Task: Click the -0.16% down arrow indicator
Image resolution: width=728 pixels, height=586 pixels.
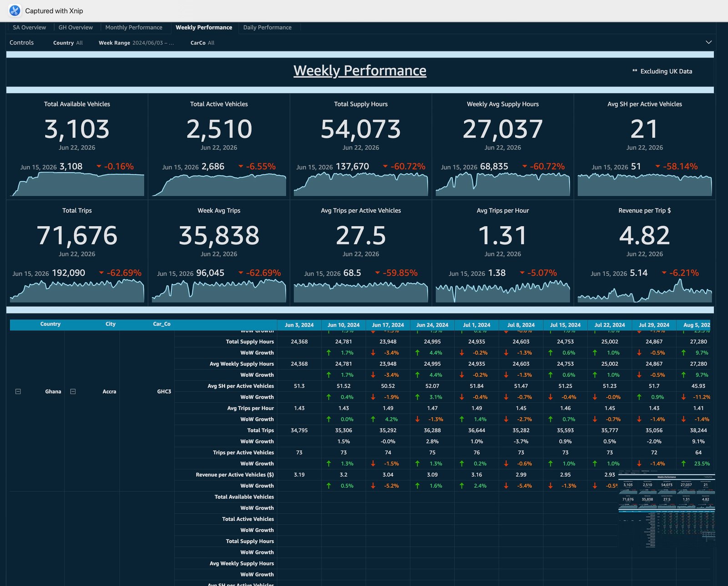Action: [99, 167]
